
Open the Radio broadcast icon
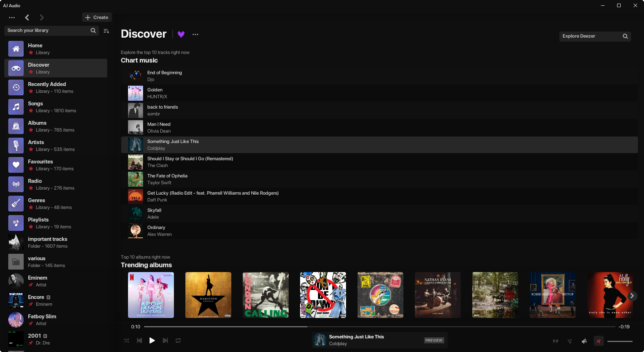tap(16, 184)
